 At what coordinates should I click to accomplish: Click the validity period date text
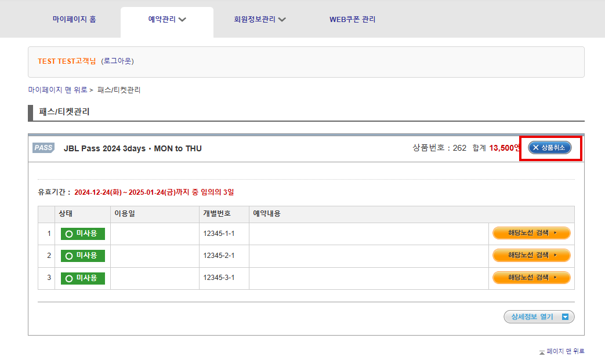pos(154,192)
